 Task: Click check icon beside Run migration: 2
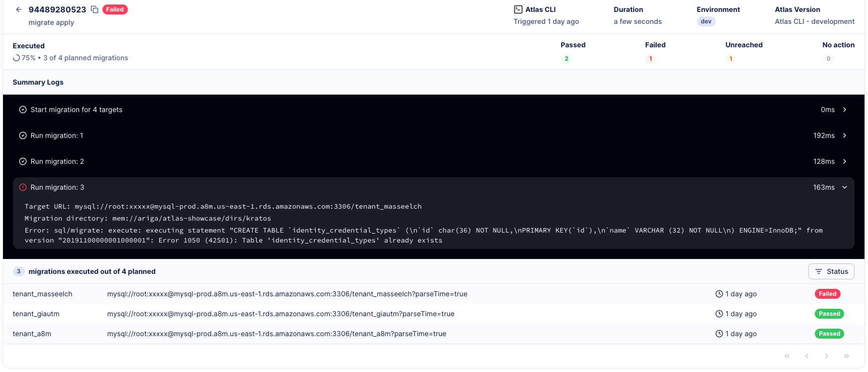(23, 161)
